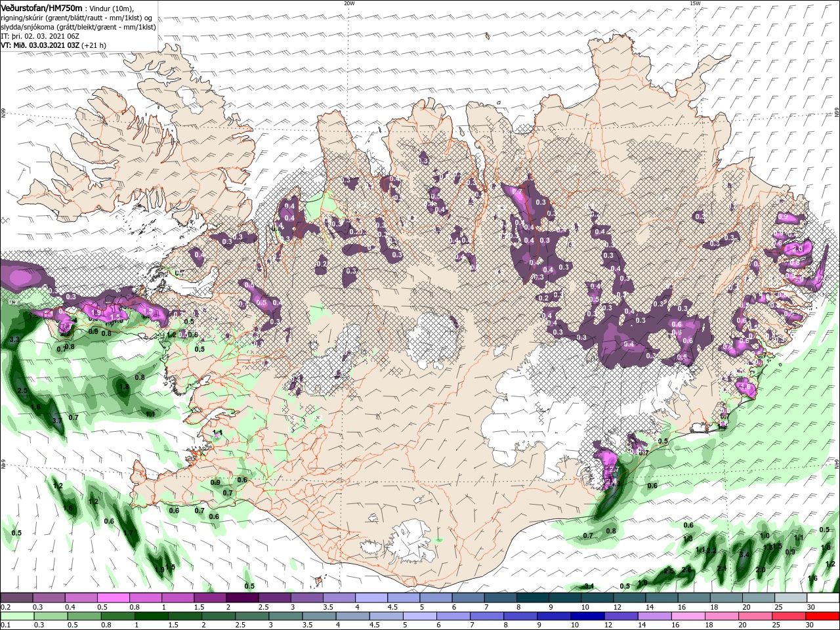Click the violet swatch between 12 and 14, bottom legend row
Screen dimensions: 840x630
coord(619,616)
